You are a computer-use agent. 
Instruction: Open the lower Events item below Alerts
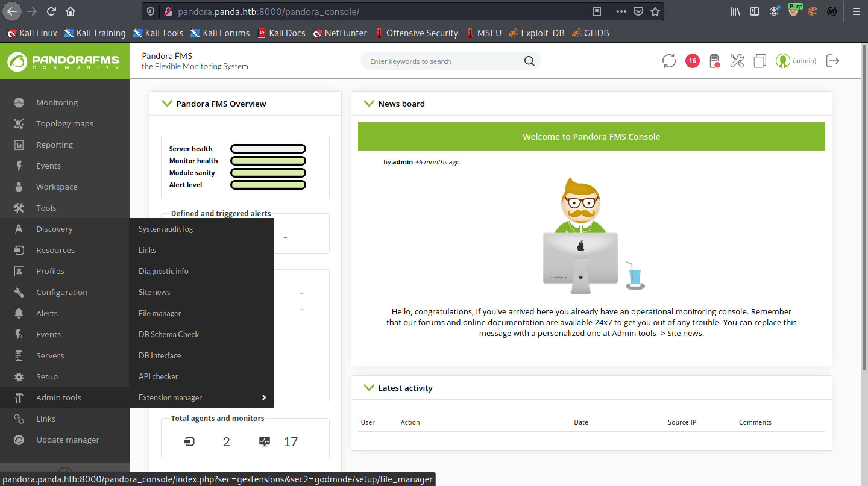tap(48, 334)
